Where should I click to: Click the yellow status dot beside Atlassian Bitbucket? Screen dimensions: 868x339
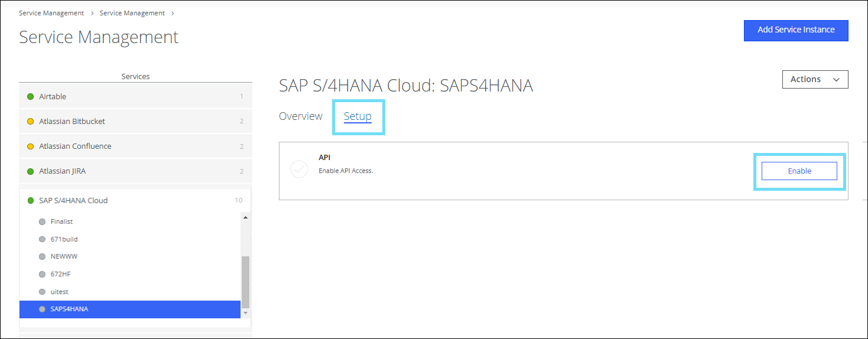tap(30, 121)
